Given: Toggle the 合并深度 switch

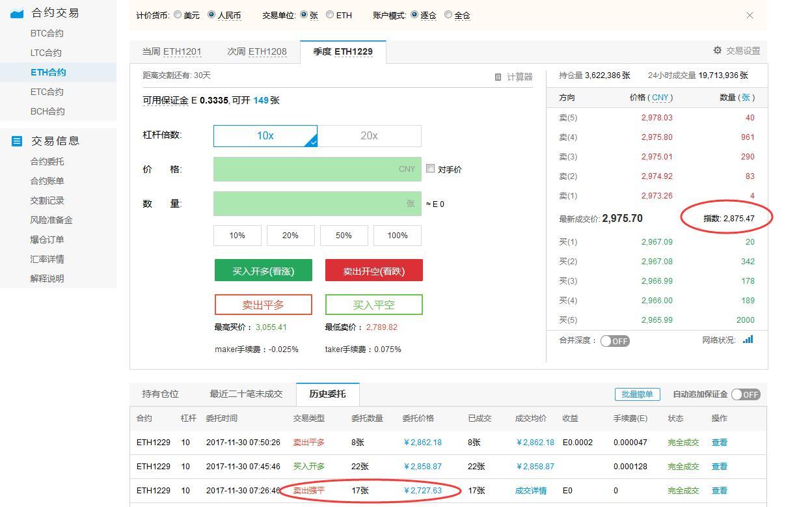Looking at the screenshot, I should 615,341.
